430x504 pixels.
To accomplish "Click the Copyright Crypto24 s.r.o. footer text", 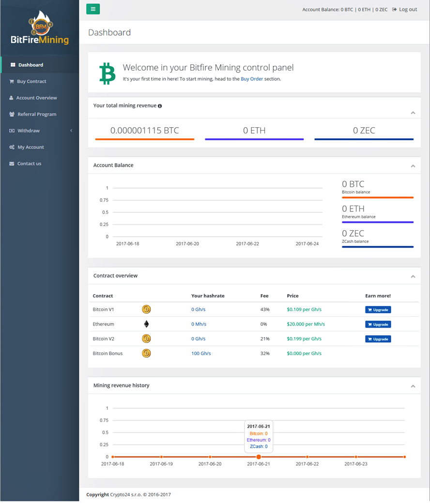I will click(128, 495).
